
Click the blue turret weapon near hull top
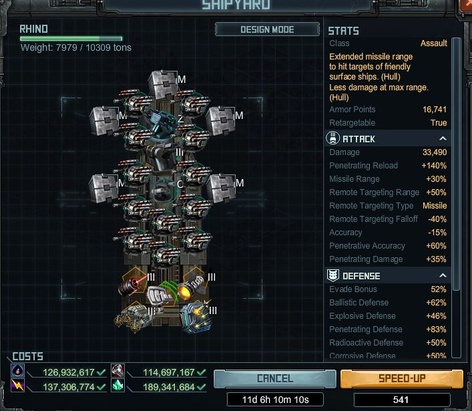[x=159, y=122]
